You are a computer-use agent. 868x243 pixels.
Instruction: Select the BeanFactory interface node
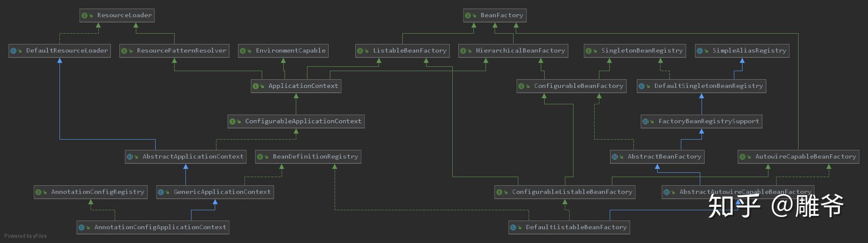click(x=495, y=16)
